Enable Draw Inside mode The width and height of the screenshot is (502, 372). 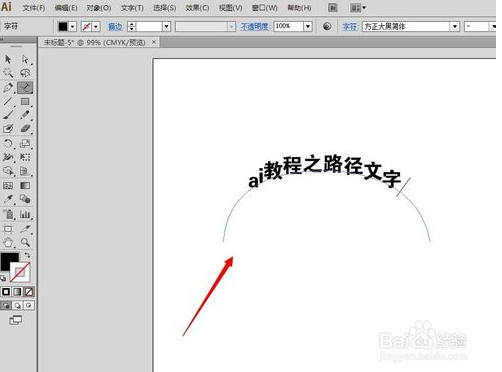coord(29,305)
